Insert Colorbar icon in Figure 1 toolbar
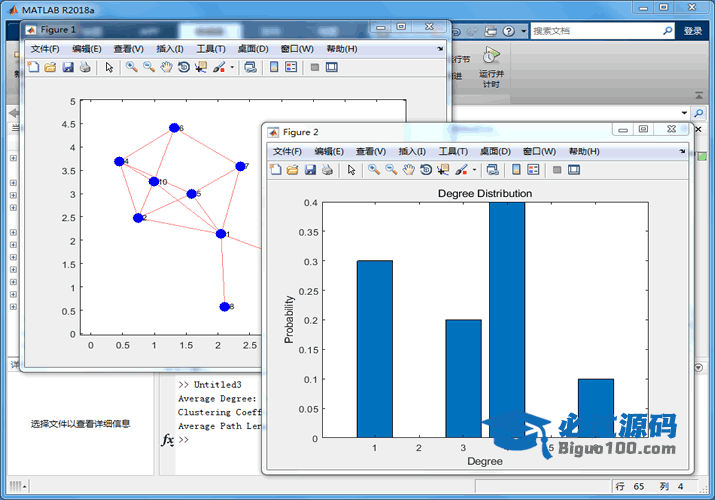Viewport: 715px width, 500px height. point(274,67)
